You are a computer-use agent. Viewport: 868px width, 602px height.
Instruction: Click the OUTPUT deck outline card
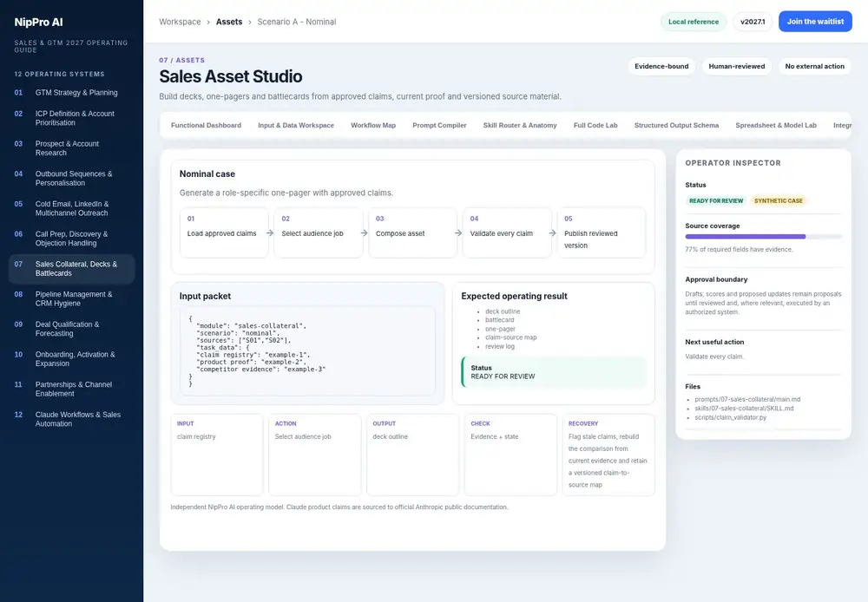(413, 455)
